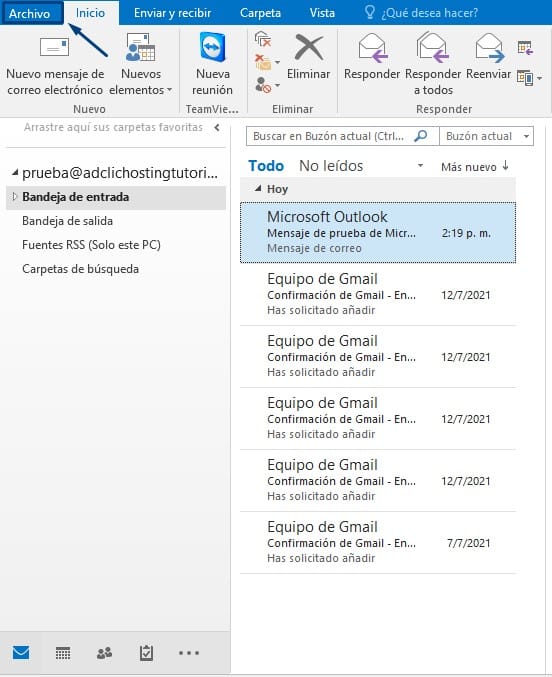
Task: Open the Nuevos elementos dropdown
Action: tap(141, 65)
